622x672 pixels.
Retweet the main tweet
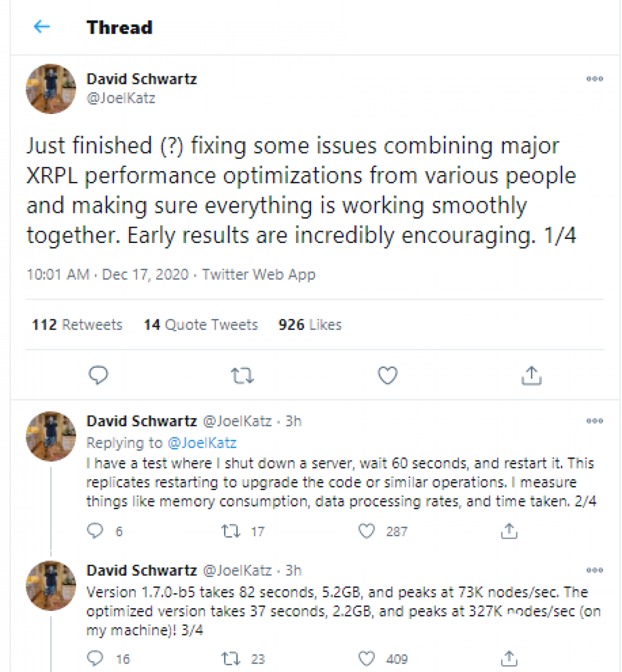(243, 375)
